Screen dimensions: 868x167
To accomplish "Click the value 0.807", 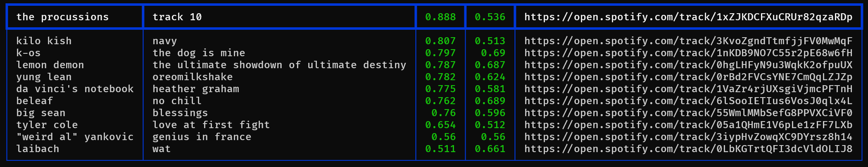I will click(440, 41).
